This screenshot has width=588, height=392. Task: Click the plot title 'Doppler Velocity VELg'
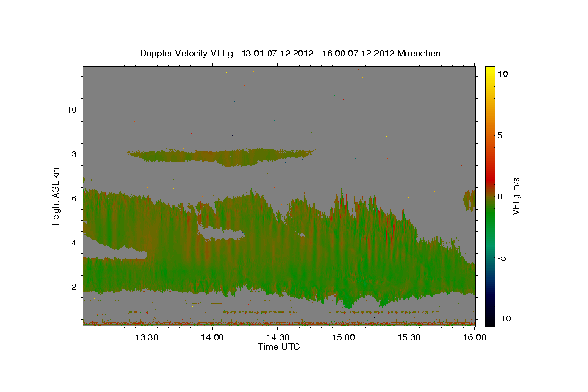pyautogui.click(x=188, y=53)
